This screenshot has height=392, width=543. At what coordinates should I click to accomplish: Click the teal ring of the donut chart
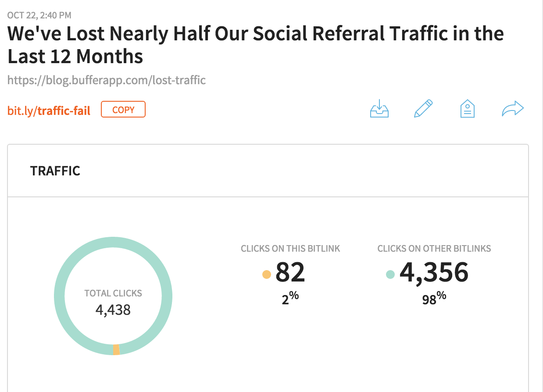113,242
